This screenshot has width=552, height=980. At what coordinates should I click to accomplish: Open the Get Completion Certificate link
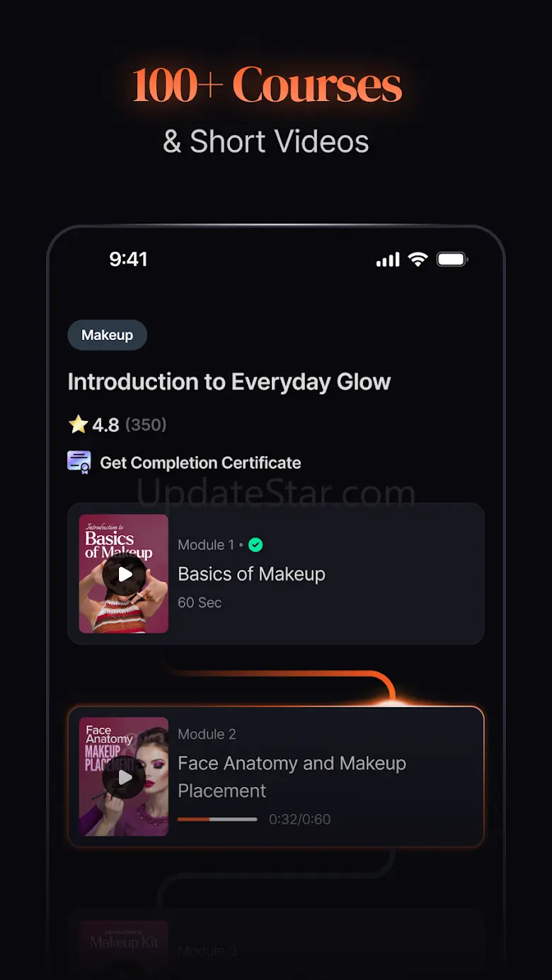[200, 463]
